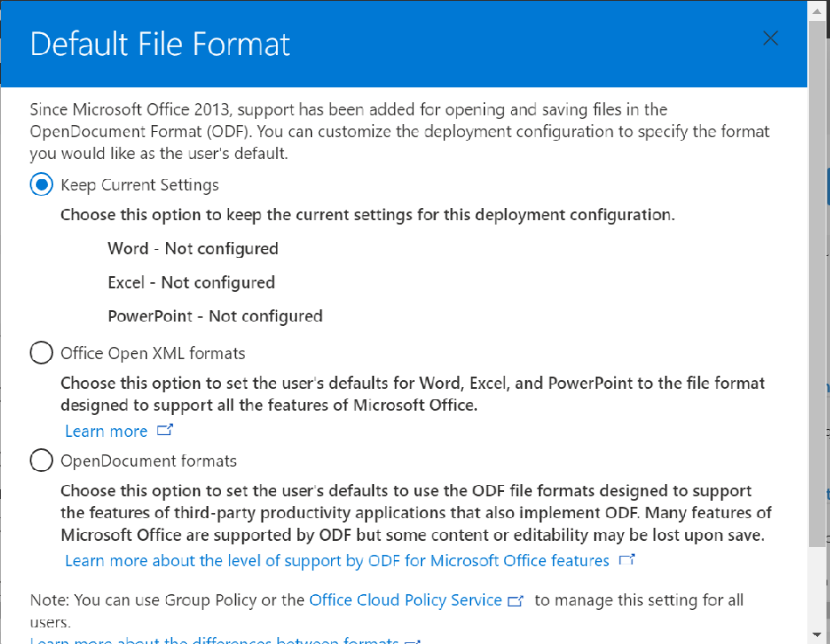Click the OpenDocument formats label text
This screenshot has height=644, width=830.
tap(149, 460)
